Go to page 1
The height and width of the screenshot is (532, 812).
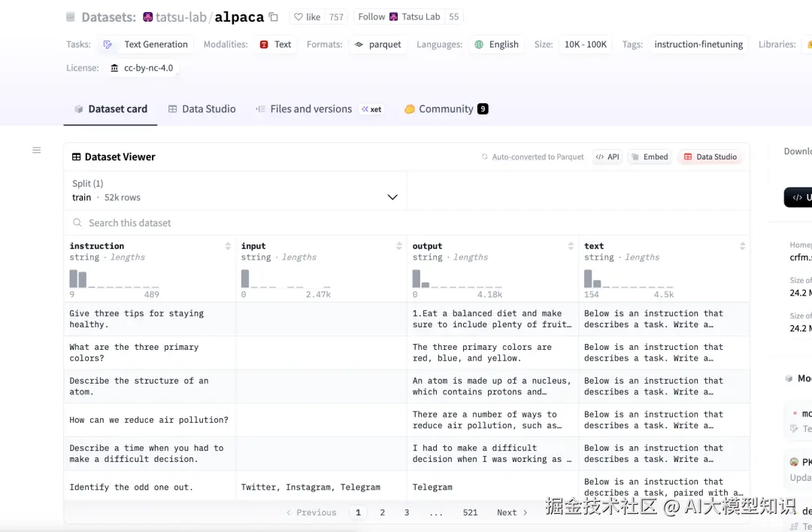[x=358, y=512]
